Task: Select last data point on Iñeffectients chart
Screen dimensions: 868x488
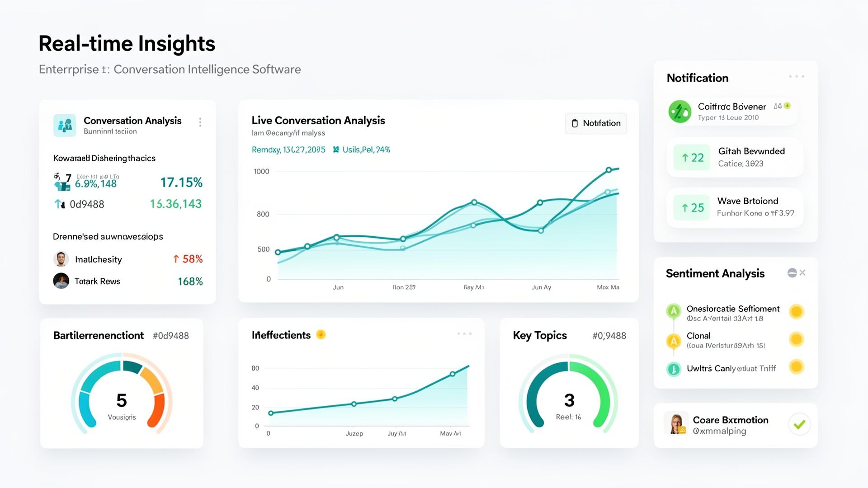Action: (453, 374)
